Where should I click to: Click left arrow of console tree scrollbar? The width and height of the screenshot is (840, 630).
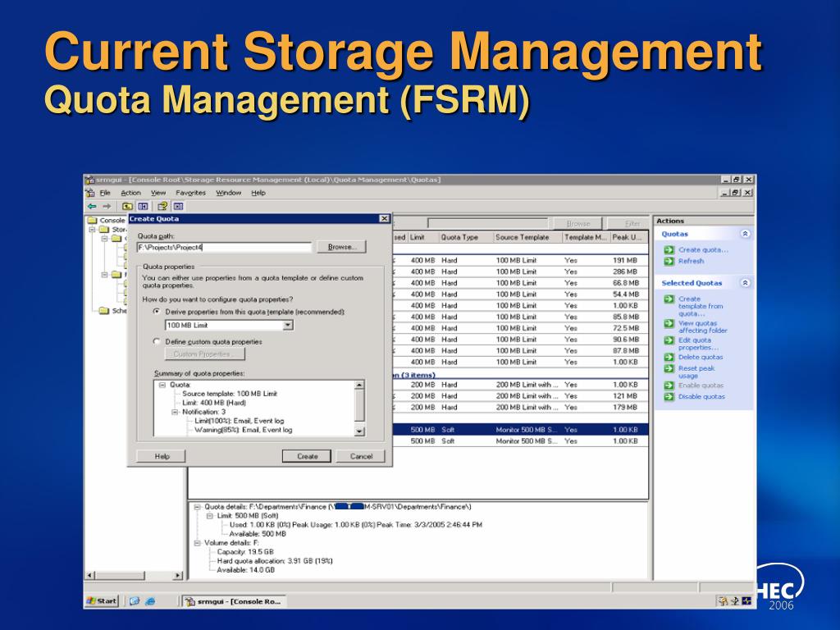pyautogui.click(x=90, y=575)
